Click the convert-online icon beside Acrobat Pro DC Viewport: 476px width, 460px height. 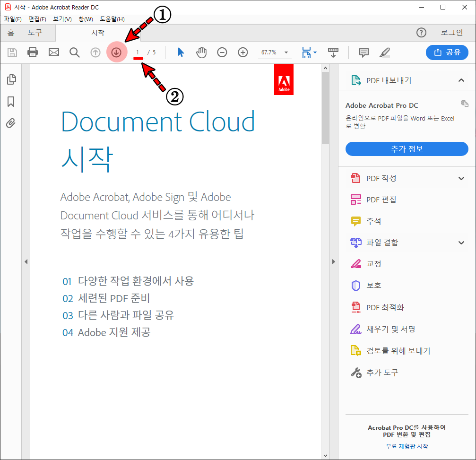coord(465,103)
